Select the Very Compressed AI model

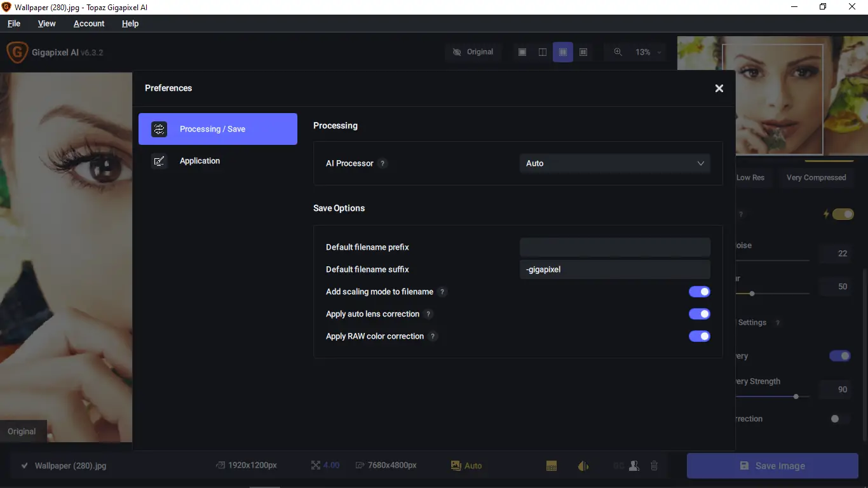pos(816,177)
